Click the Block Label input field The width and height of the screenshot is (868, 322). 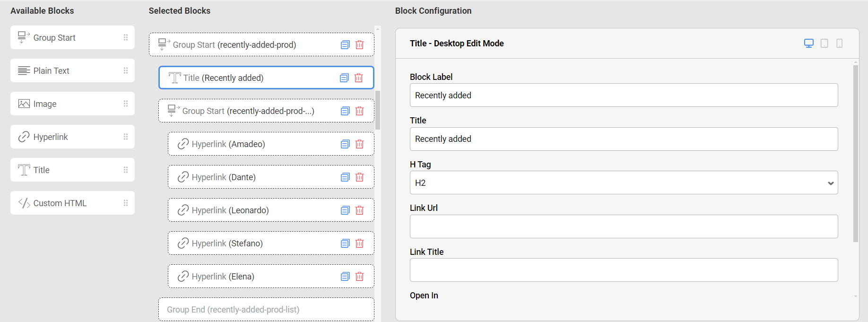pyautogui.click(x=624, y=96)
